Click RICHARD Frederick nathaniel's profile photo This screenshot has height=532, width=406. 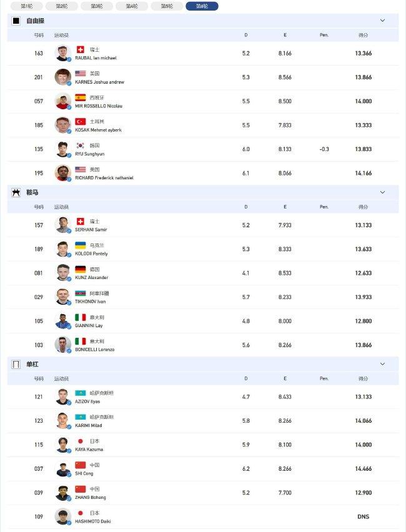pos(63,173)
